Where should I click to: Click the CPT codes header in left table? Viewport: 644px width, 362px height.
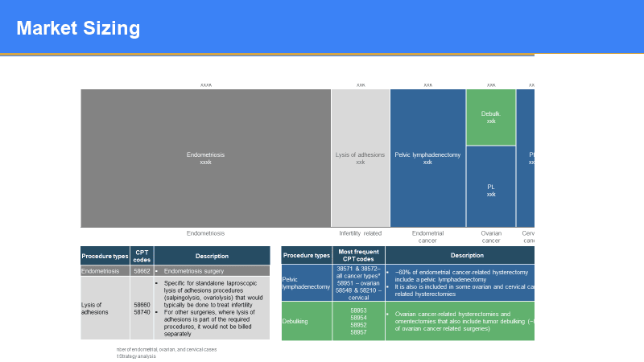tap(142, 256)
